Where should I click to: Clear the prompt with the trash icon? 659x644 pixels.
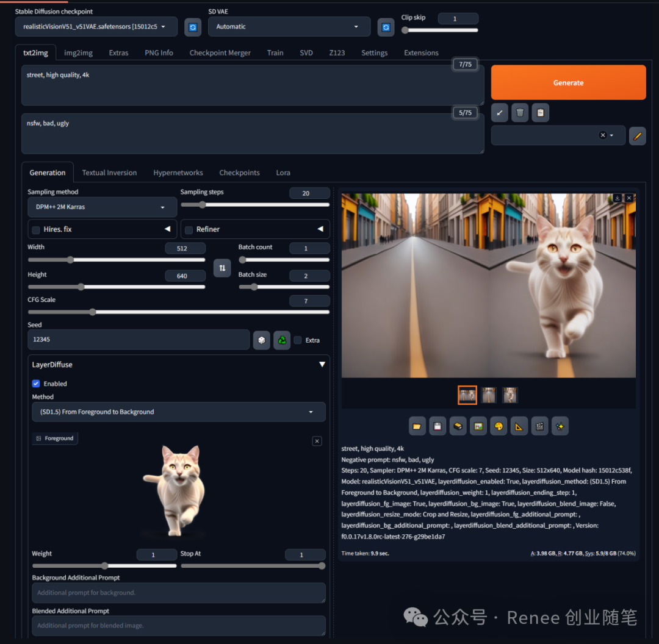coord(520,112)
